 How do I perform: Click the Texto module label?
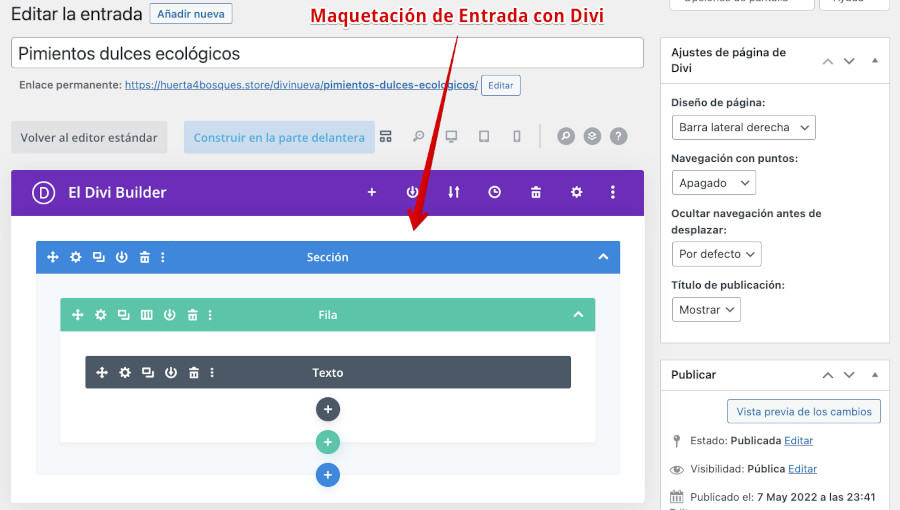(x=328, y=373)
